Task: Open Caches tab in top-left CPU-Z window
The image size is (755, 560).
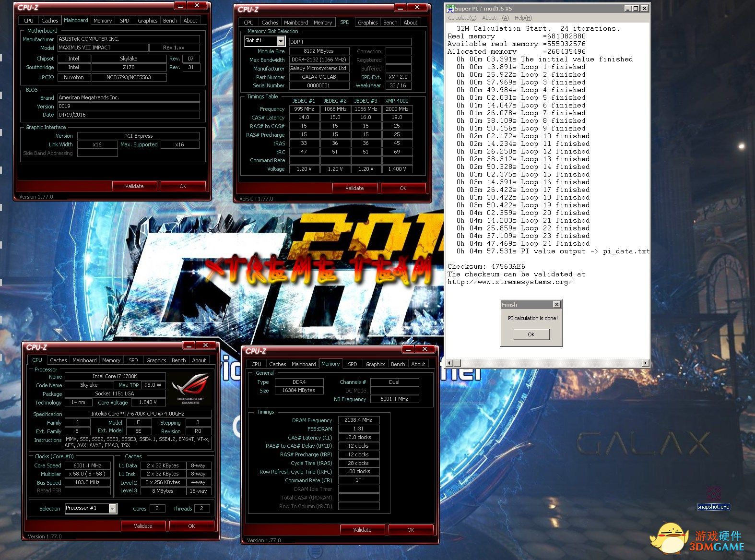Action: coord(50,21)
